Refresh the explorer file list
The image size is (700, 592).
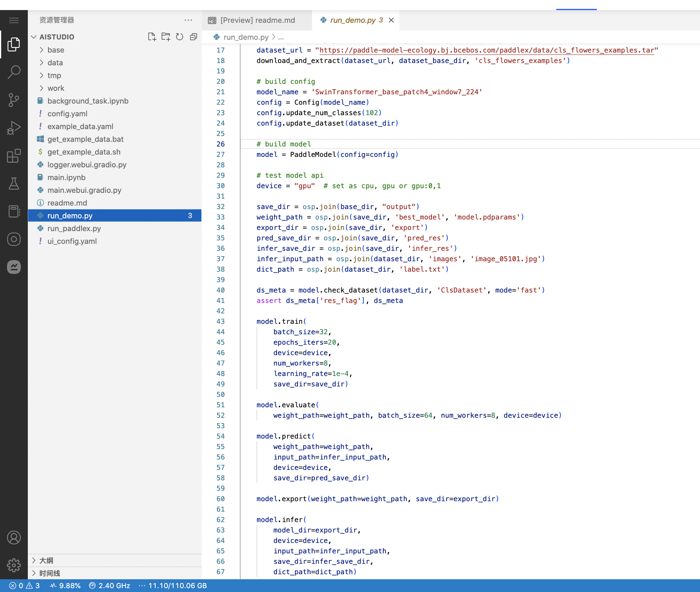180,37
